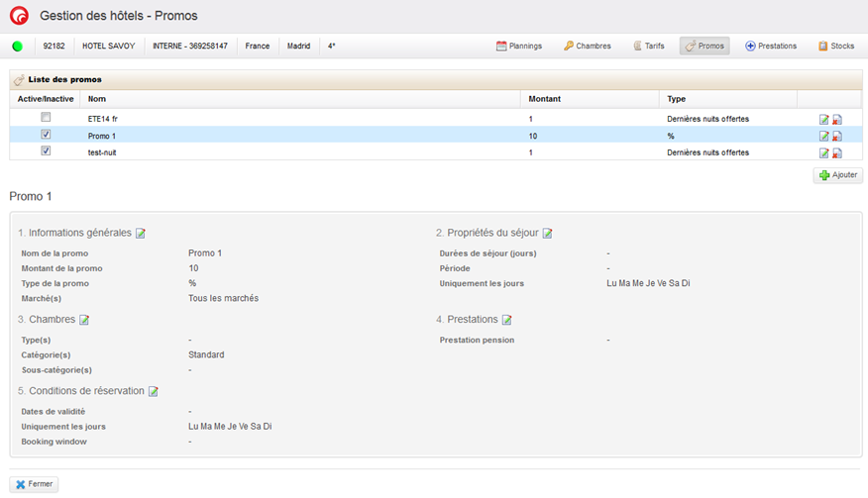
Task: Go to the Tarifs tab
Action: point(648,46)
